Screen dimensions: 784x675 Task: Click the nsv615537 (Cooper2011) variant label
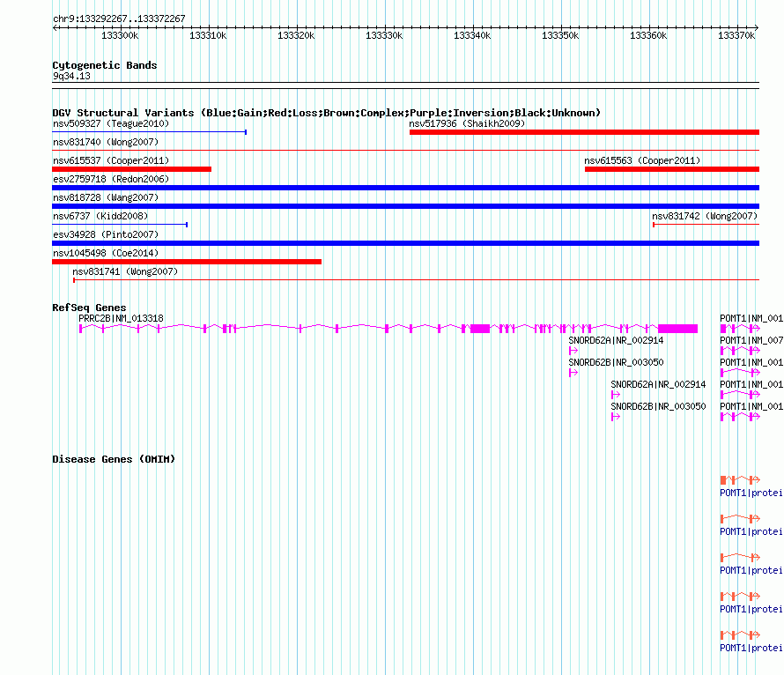point(111,160)
